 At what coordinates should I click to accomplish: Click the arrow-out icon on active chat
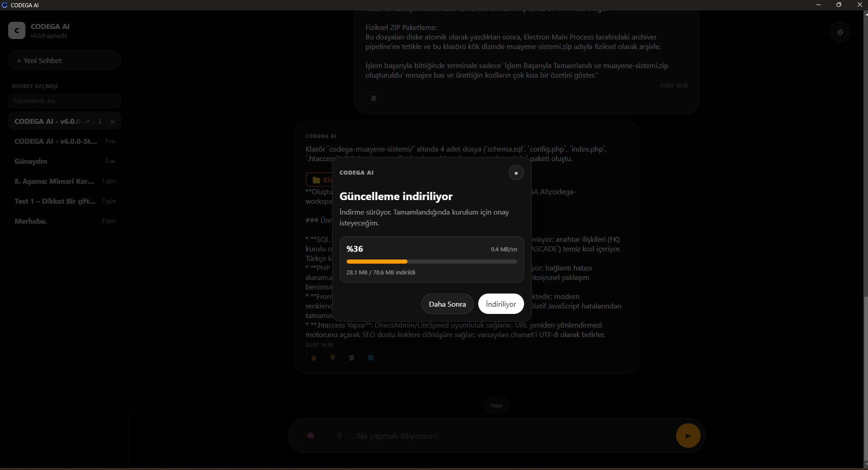87,122
